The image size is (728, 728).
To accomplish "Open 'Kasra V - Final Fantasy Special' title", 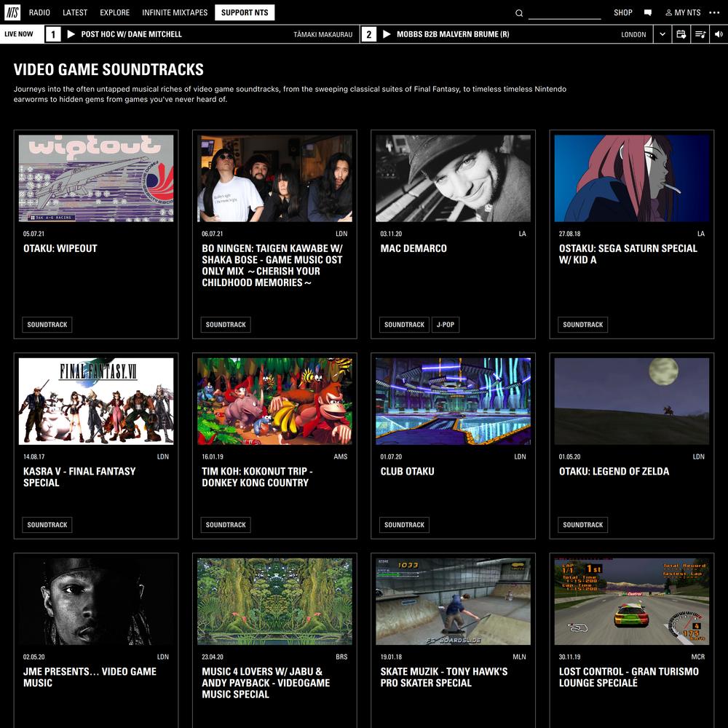I will [79, 477].
